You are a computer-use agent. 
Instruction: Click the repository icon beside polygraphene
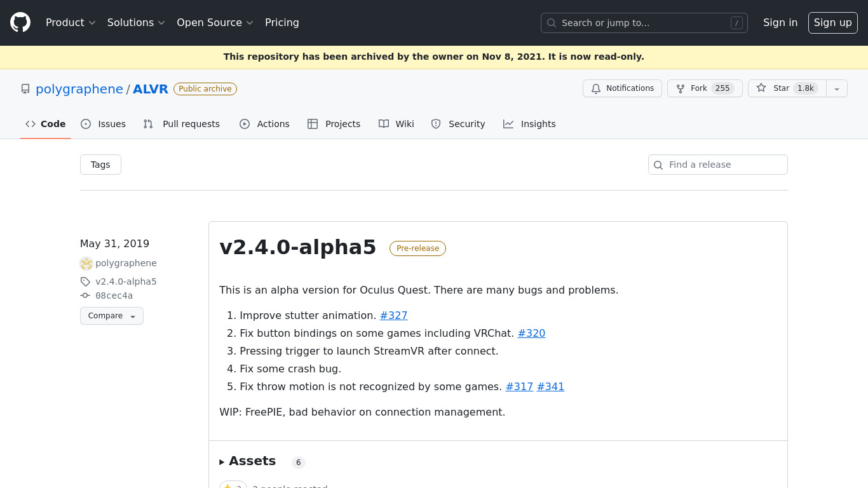[25, 89]
